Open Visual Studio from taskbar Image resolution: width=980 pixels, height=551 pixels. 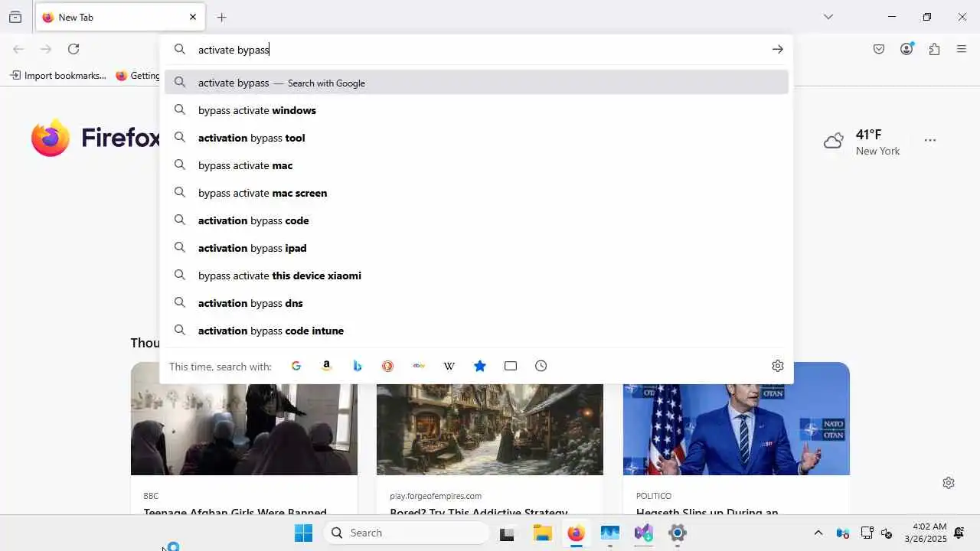644,533
